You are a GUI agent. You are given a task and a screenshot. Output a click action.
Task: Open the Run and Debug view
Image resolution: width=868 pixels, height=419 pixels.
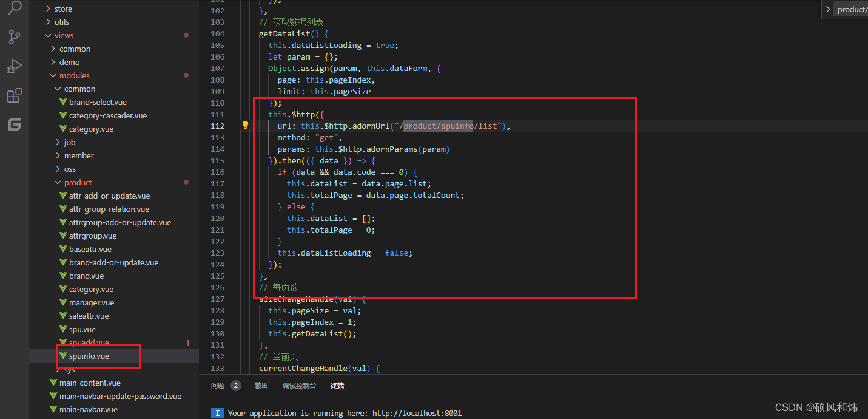coord(14,66)
